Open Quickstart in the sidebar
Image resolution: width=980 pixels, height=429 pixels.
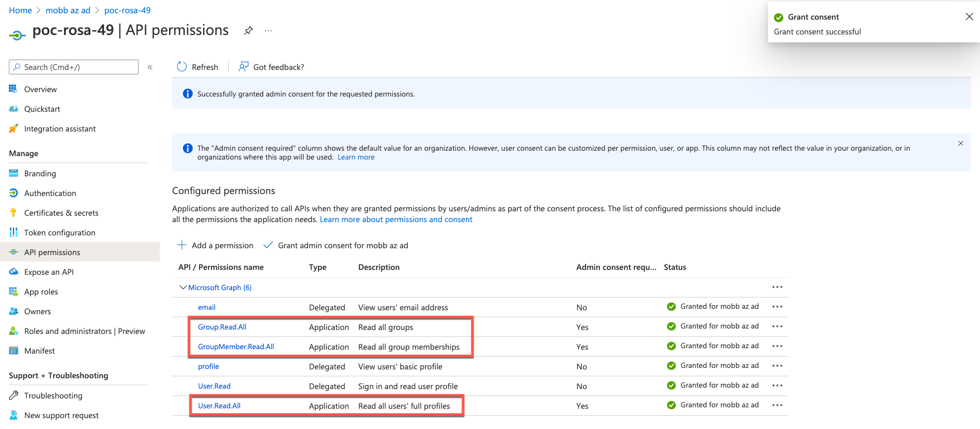click(42, 109)
